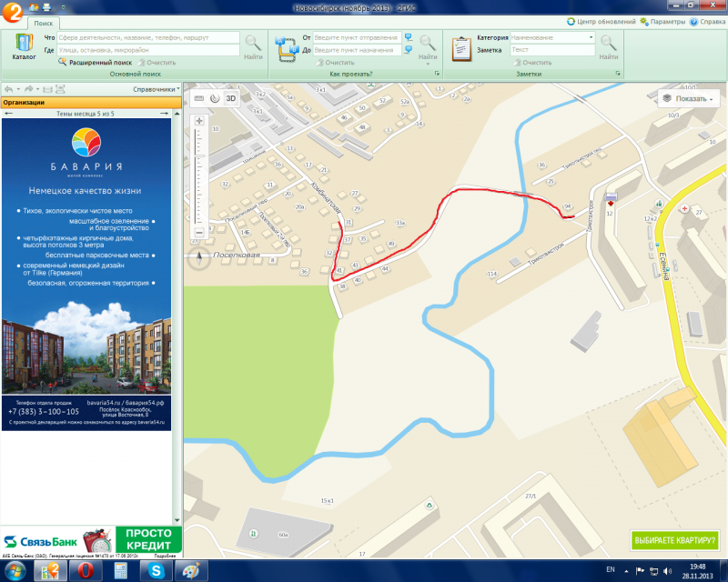Screen dimensions: 728x582
Task: Toggle 3D map view
Action: pos(230,98)
